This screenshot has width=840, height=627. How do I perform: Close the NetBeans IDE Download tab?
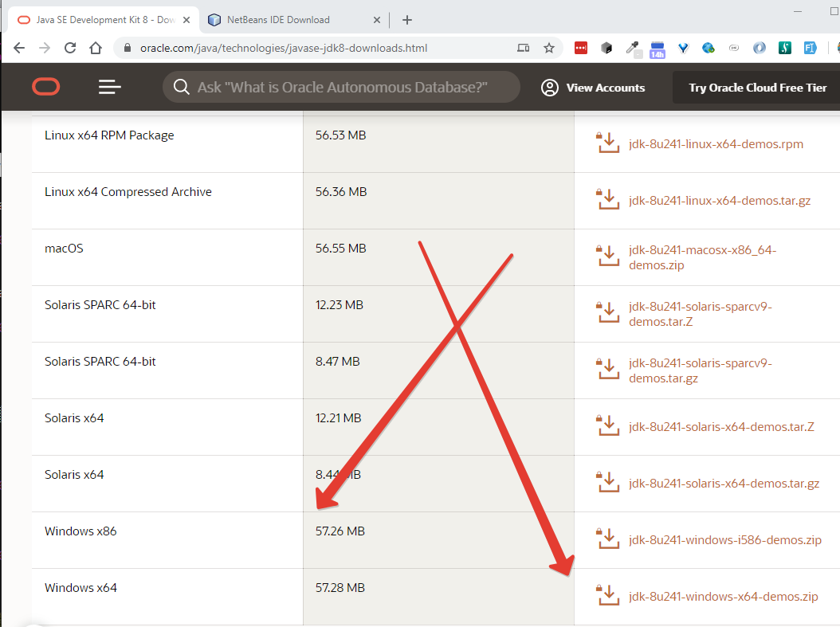click(x=377, y=20)
